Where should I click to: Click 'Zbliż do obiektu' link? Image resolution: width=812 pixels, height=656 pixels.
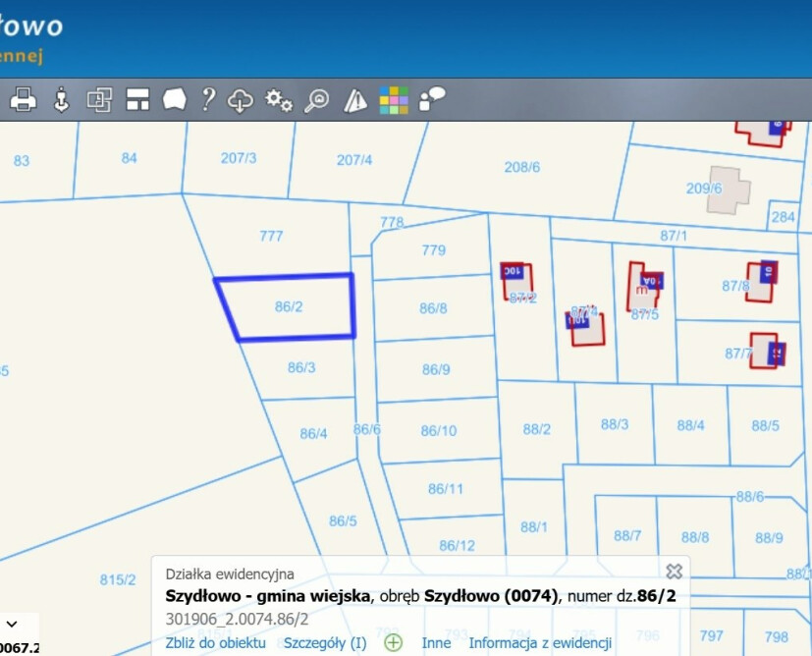(215, 643)
